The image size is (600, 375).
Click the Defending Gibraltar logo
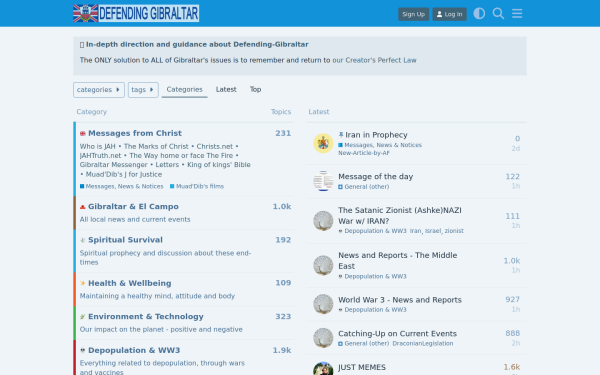click(x=136, y=13)
